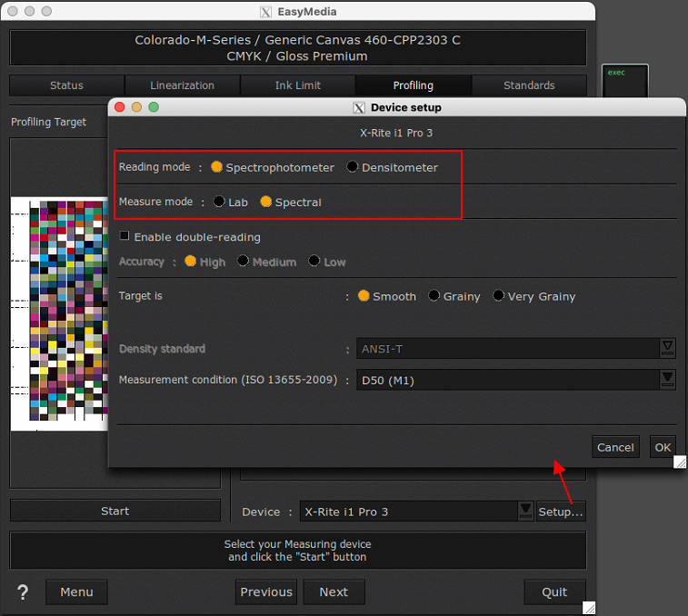Select Lab measure mode
Screen dimensions: 688x616
[219, 202]
